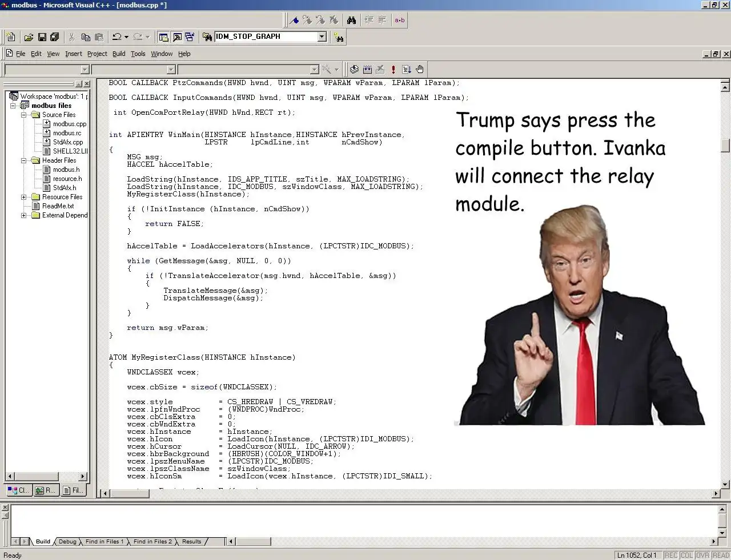Toggle breakpoint with the hand icon
This screenshot has height=560, width=731.
click(420, 70)
